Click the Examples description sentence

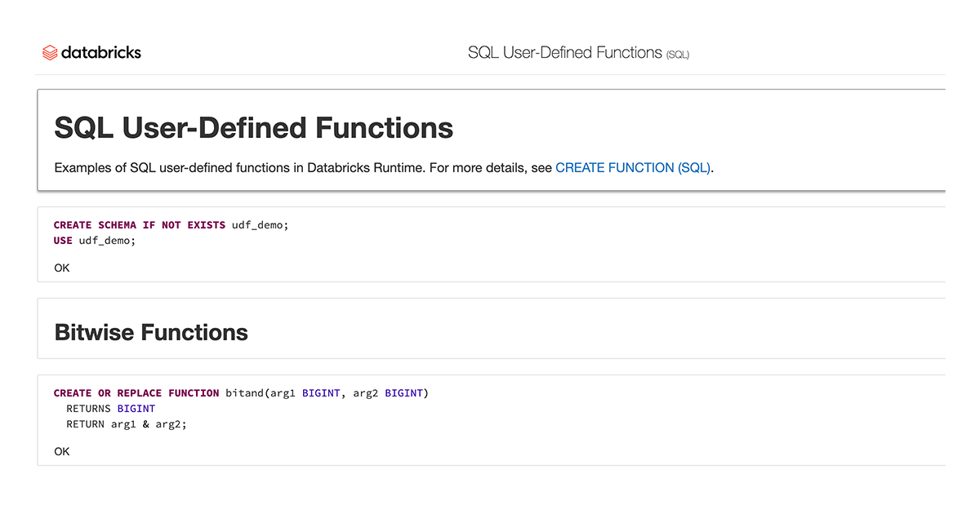(302, 168)
